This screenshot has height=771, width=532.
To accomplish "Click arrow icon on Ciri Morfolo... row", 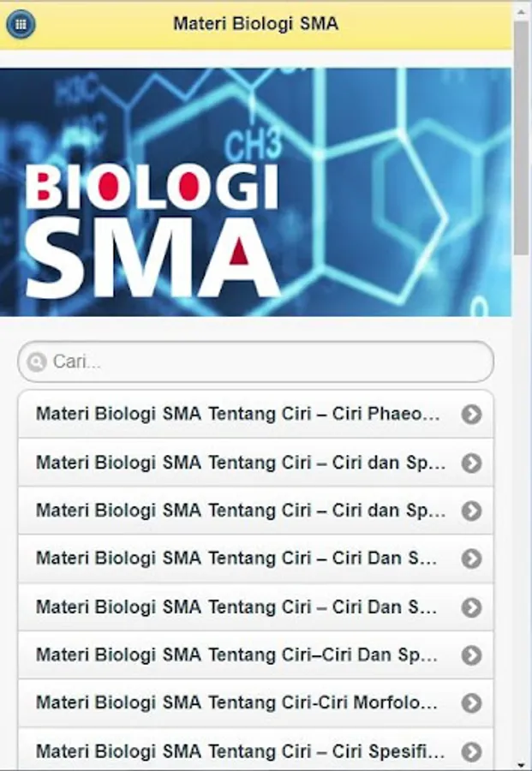I will coord(471,702).
